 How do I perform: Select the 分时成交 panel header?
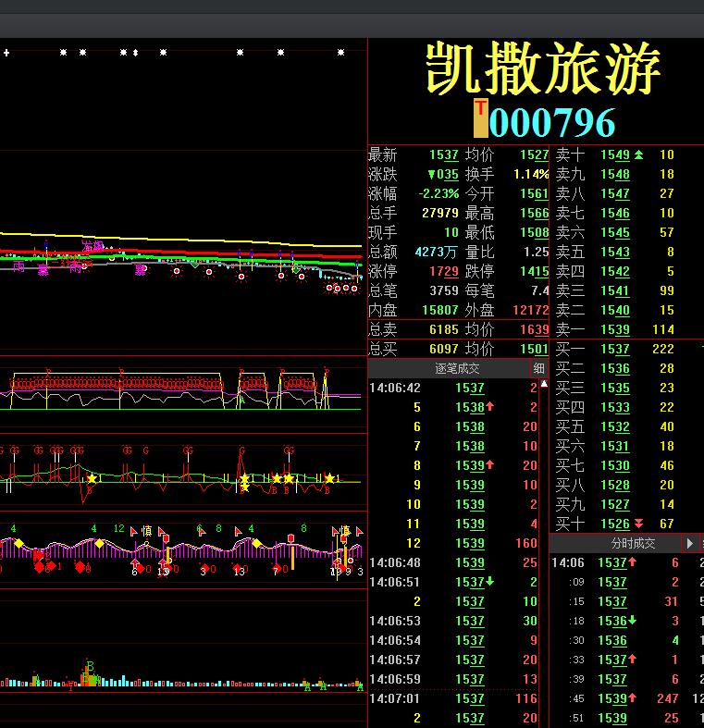tap(633, 543)
